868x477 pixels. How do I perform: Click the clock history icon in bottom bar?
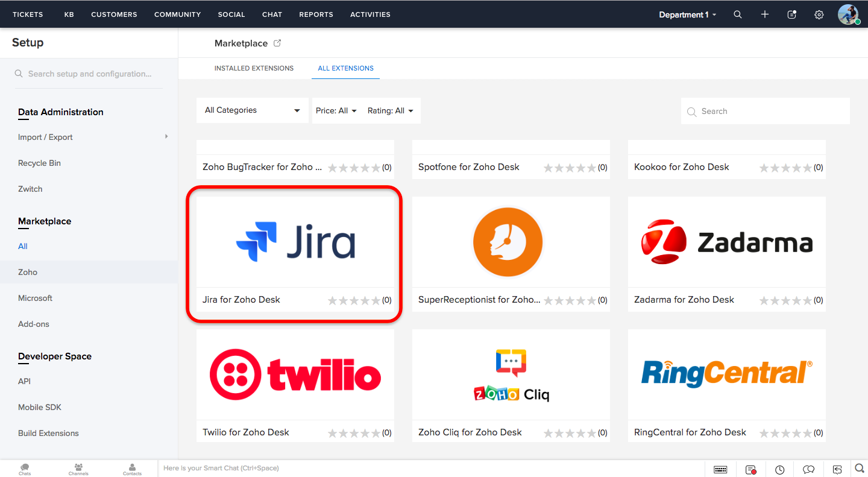click(x=780, y=470)
